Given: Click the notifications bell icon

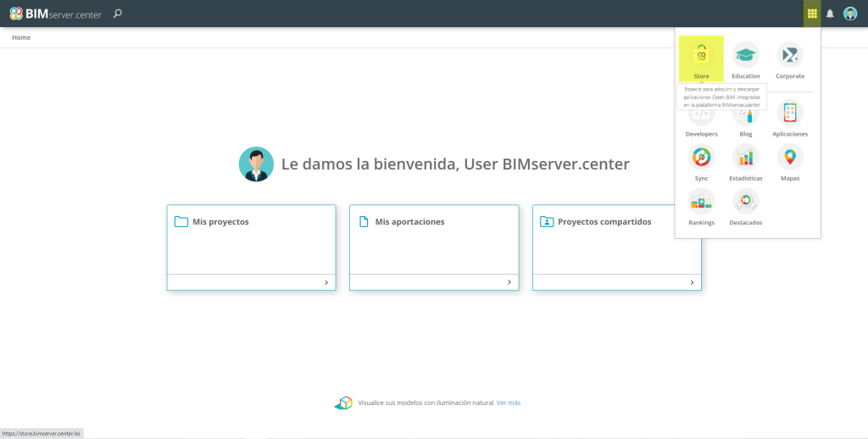Looking at the screenshot, I should click(830, 14).
